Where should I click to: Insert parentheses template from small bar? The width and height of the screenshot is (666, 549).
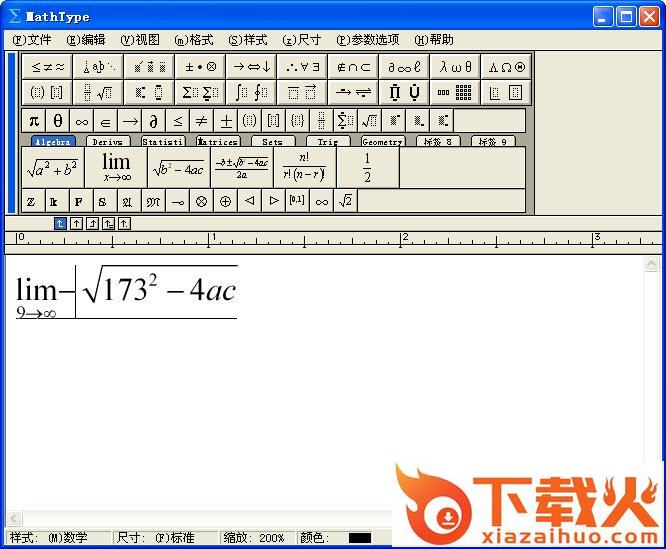(x=249, y=121)
